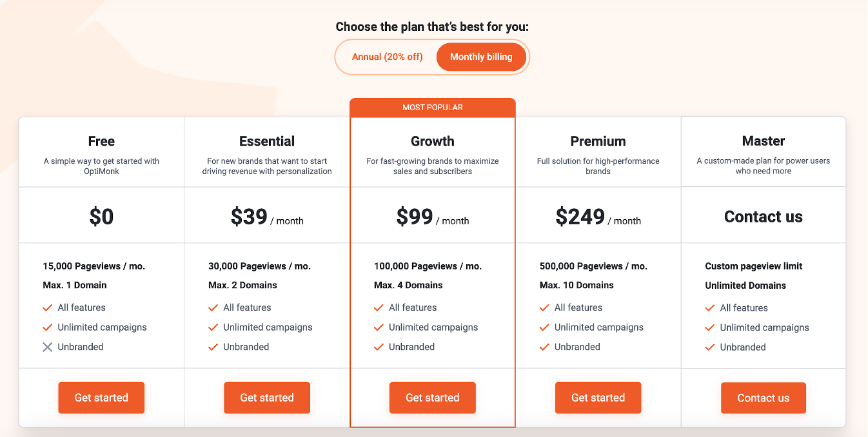
Task: Click Premium plan All features checkmark
Action: click(544, 307)
